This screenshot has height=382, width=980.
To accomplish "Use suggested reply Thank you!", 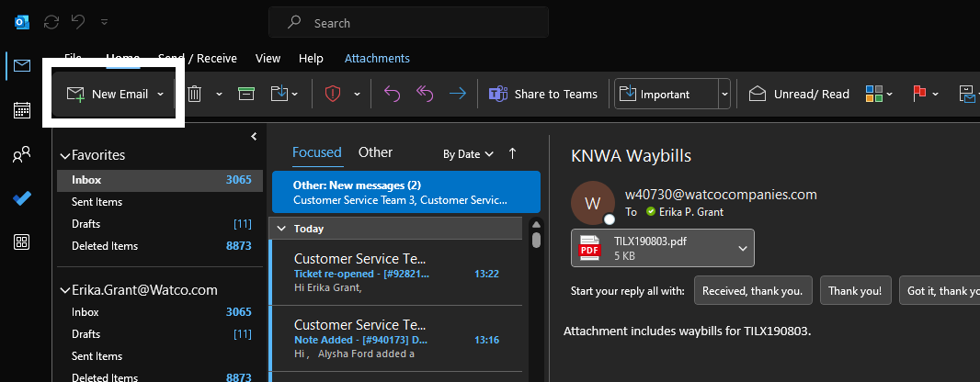I will (x=855, y=290).
